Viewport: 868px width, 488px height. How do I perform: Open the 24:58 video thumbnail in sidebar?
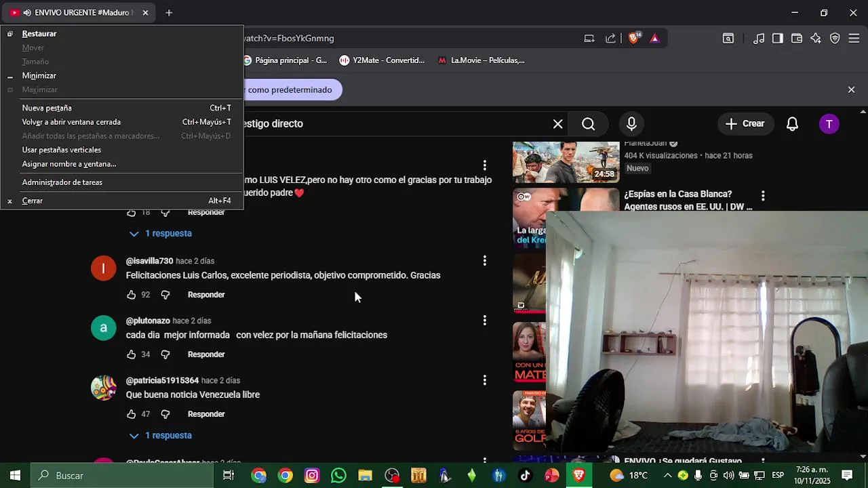[x=566, y=162]
